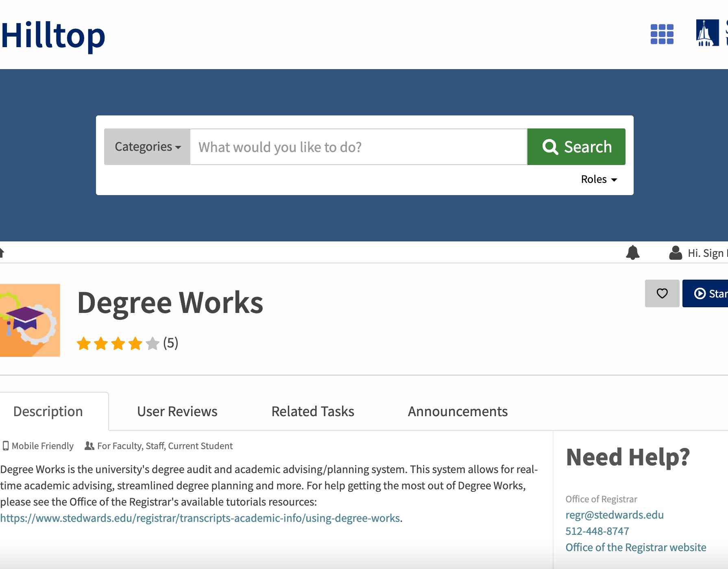Open the notifications bell
Image resolution: width=728 pixels, height=569 pixels.
[632, 252]
